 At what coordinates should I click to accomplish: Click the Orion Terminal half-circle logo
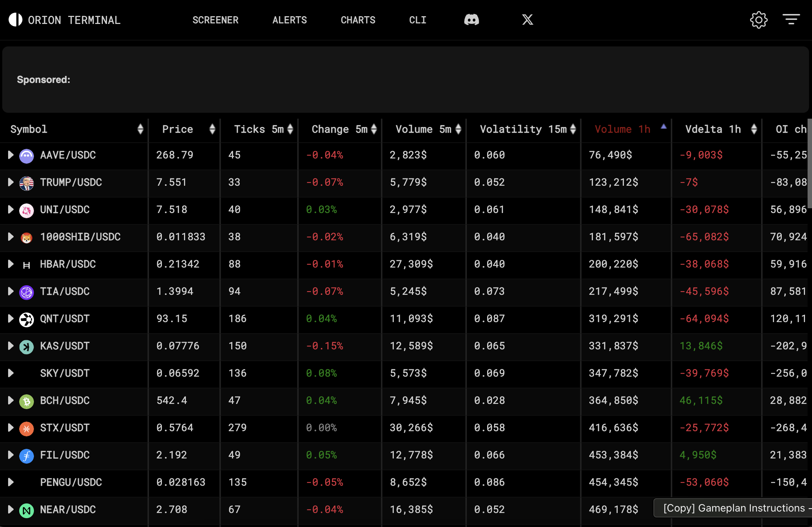click(15, 20)
